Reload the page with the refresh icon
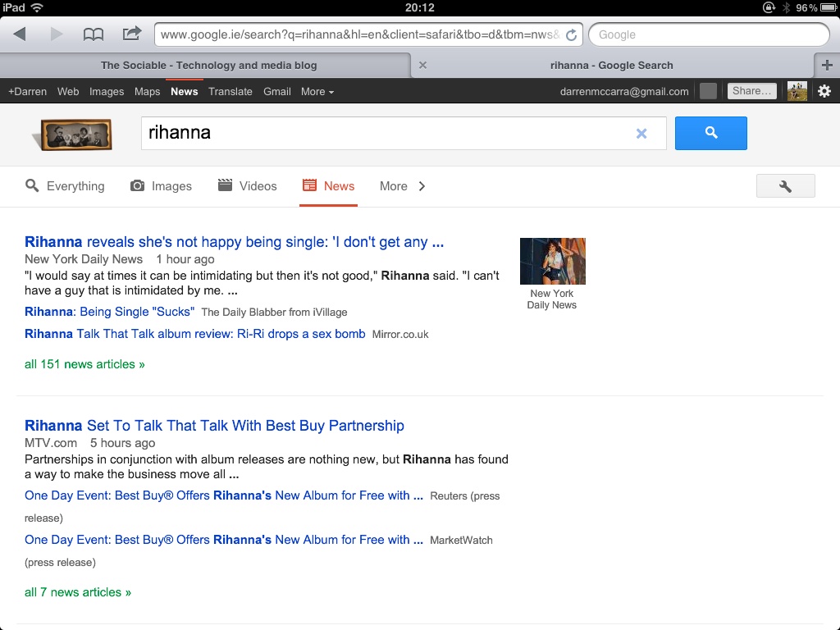This screenshot has width=840, height=630. [572, 35]
